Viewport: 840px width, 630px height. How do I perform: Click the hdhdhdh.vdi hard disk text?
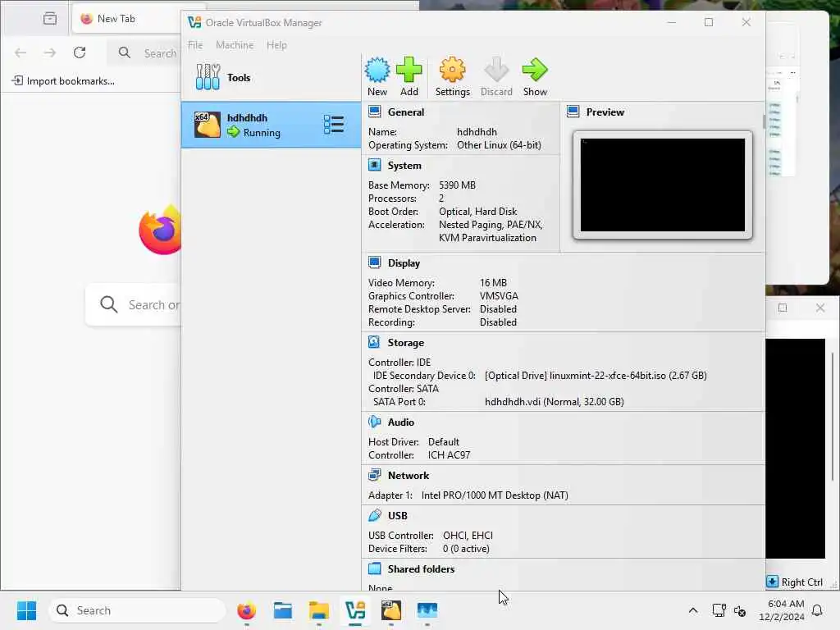[554, 402]
